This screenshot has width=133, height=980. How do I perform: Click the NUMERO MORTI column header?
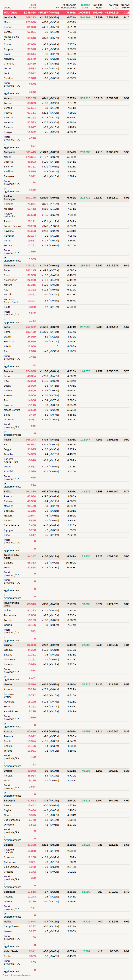(98, 7)
